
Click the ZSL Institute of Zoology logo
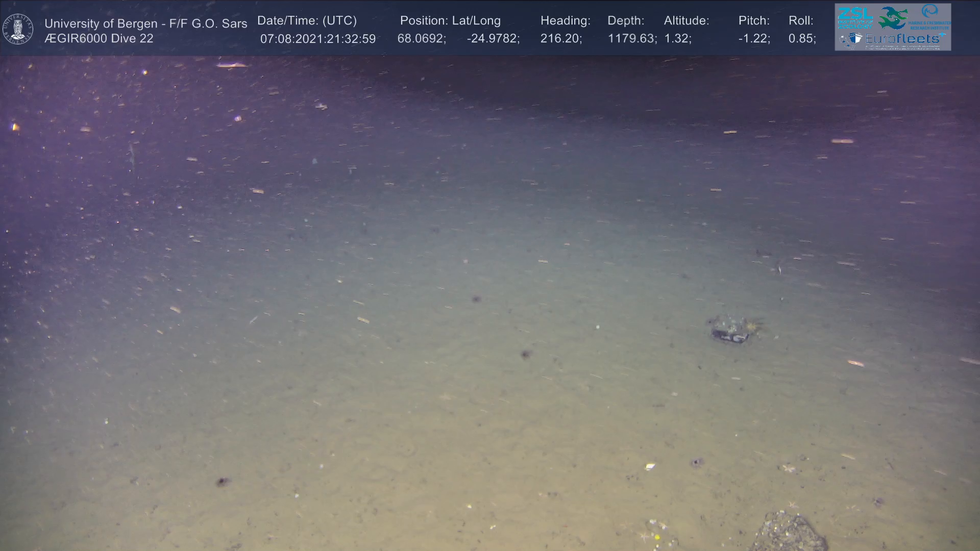pyautogui.click(x=855, y=17)
